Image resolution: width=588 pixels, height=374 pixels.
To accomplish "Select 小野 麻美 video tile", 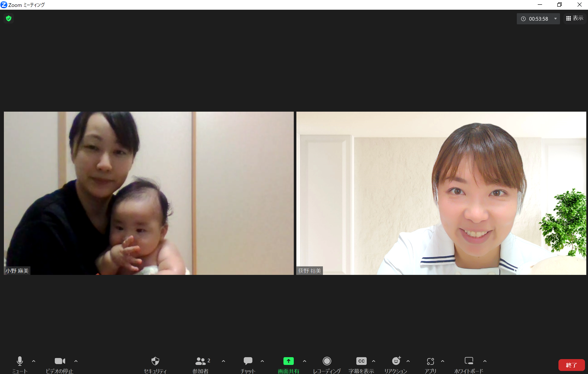I will click(x=149, y=193).
